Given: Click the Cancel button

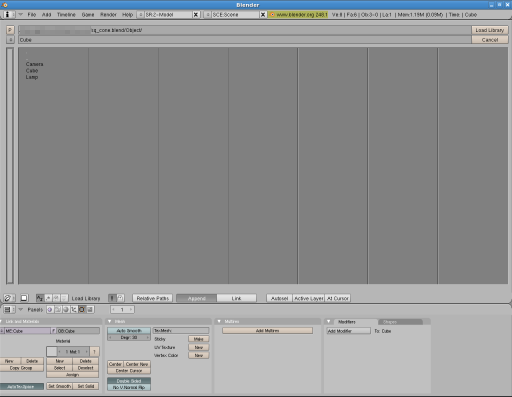Looking at the screenshot, I should coord(490,40).
